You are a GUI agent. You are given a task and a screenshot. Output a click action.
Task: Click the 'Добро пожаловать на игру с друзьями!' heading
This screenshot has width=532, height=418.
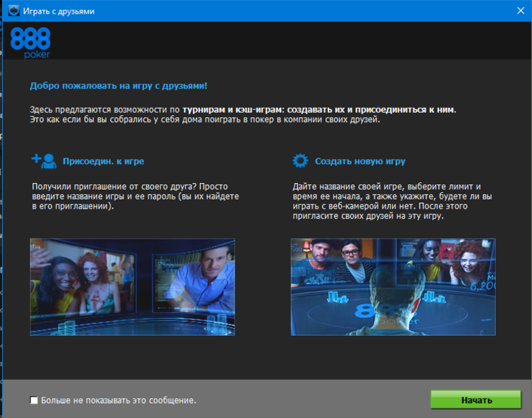118,86
